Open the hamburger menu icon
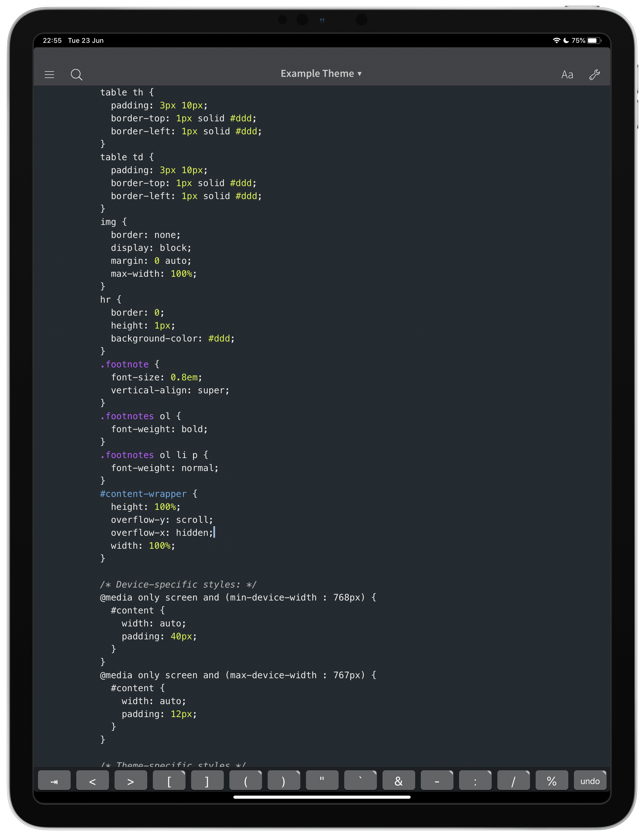Screen dimensions: 644x837 [50, 73]
